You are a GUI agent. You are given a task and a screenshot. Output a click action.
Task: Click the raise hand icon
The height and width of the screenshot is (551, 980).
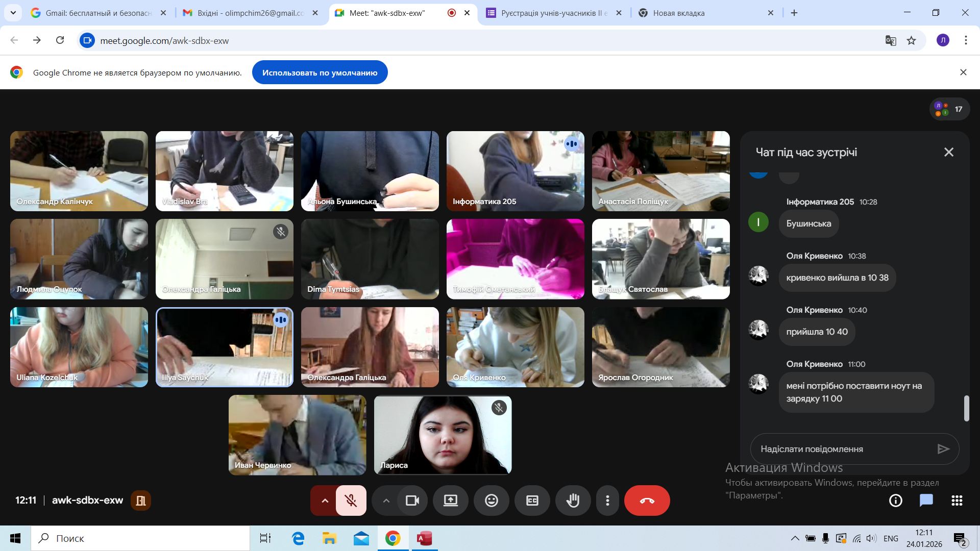click(x=573, y=500)
